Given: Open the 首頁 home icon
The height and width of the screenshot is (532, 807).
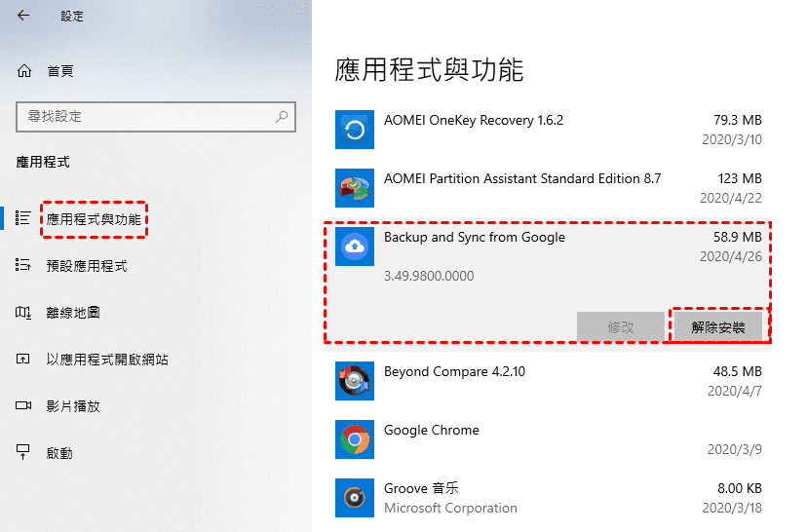Looking at the screenshot, I should pyautogui.click(x=25, y=71).
